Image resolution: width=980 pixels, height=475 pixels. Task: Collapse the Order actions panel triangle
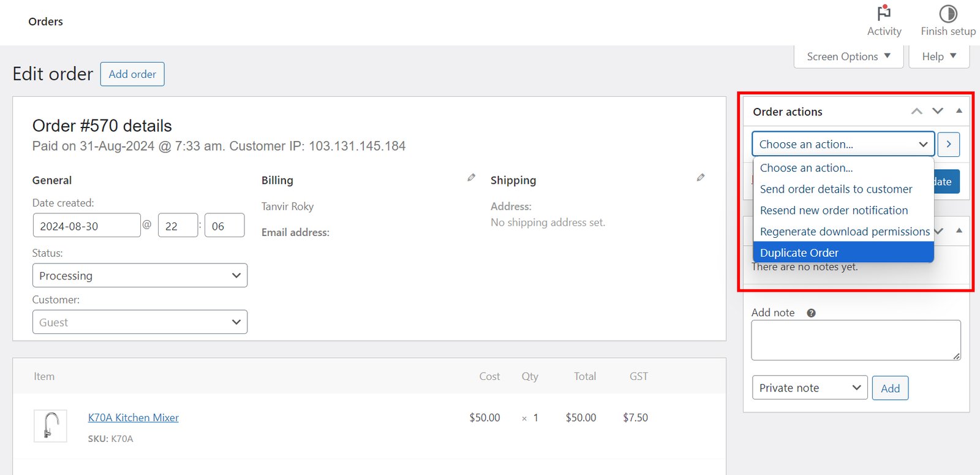point(959,111)
